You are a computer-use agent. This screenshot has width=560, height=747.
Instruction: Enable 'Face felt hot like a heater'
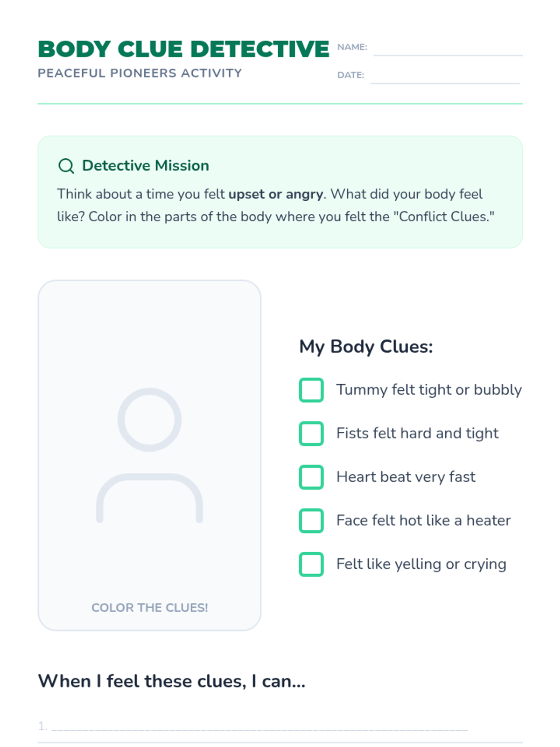coord(311,521)
